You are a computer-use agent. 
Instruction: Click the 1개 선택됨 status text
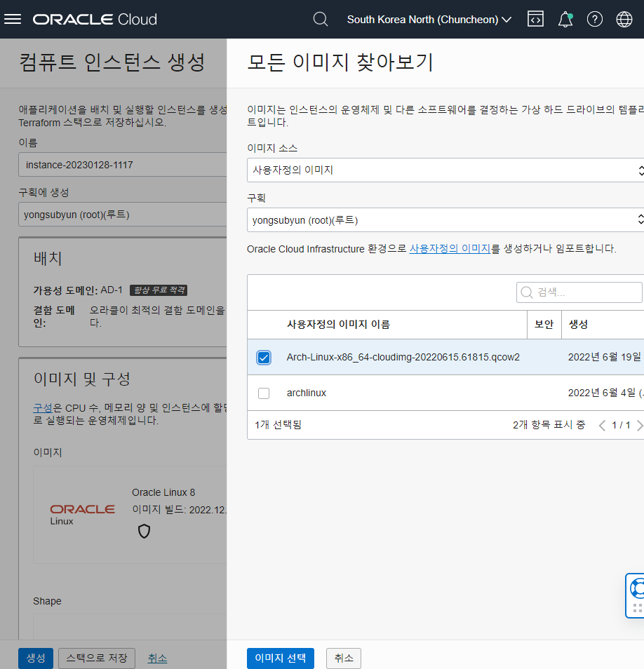[279, 425]
